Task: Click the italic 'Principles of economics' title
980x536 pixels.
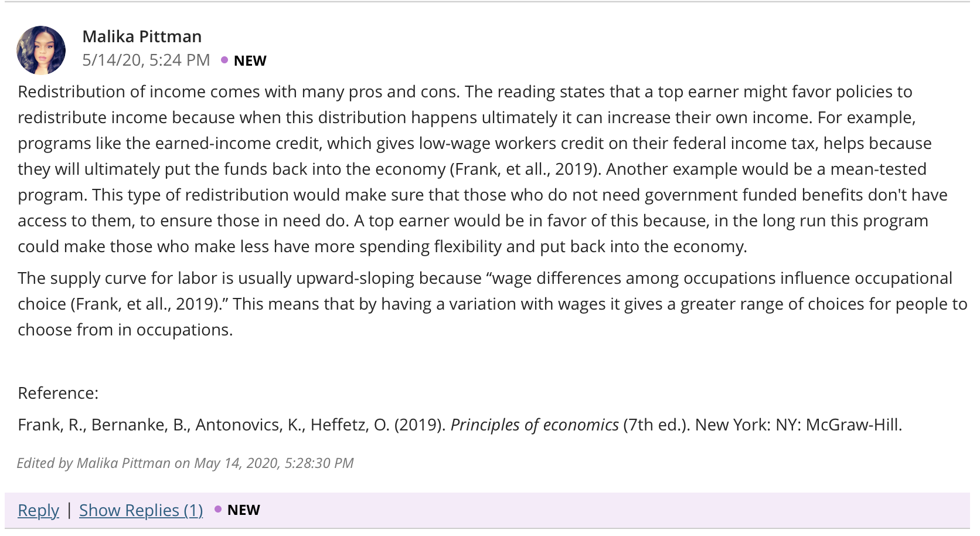Action: (535, 425)
